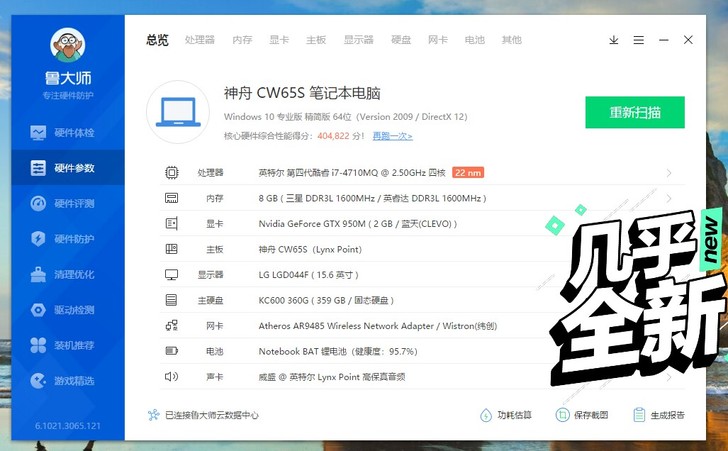Click 保存截图 save screenshot

tap(582, 415)
